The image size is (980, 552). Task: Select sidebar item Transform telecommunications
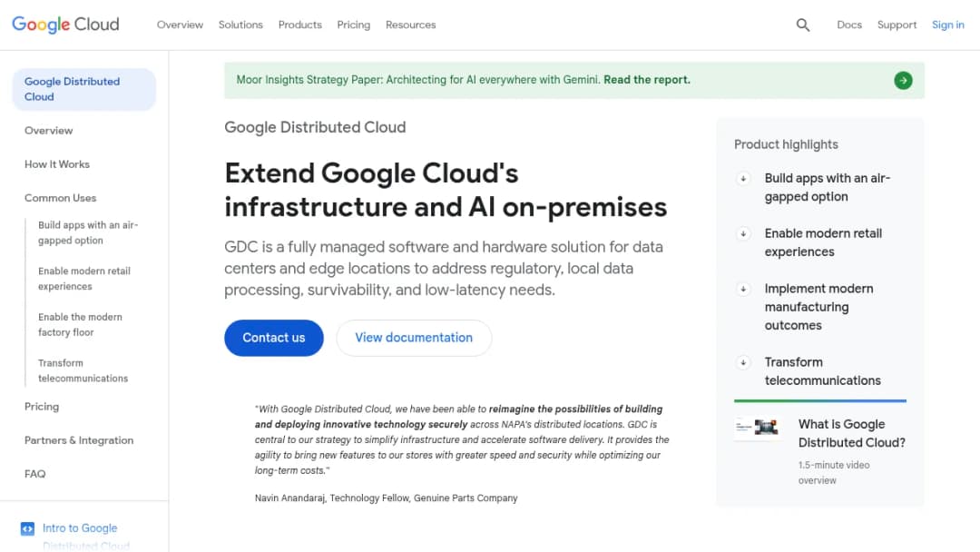tap(83, 370)
